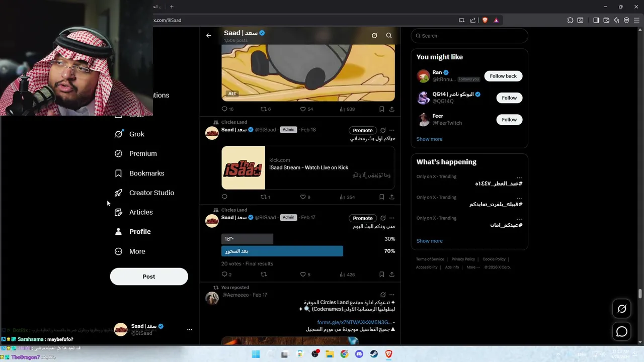The image size is (644, 362).
Task: Go back using the profile back arrow
Action: tap(209, 36)
